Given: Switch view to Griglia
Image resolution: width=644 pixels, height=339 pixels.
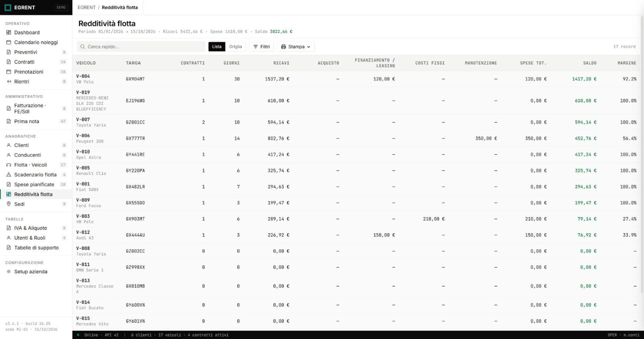Looking at the screenshot, I should coord(236,46).
